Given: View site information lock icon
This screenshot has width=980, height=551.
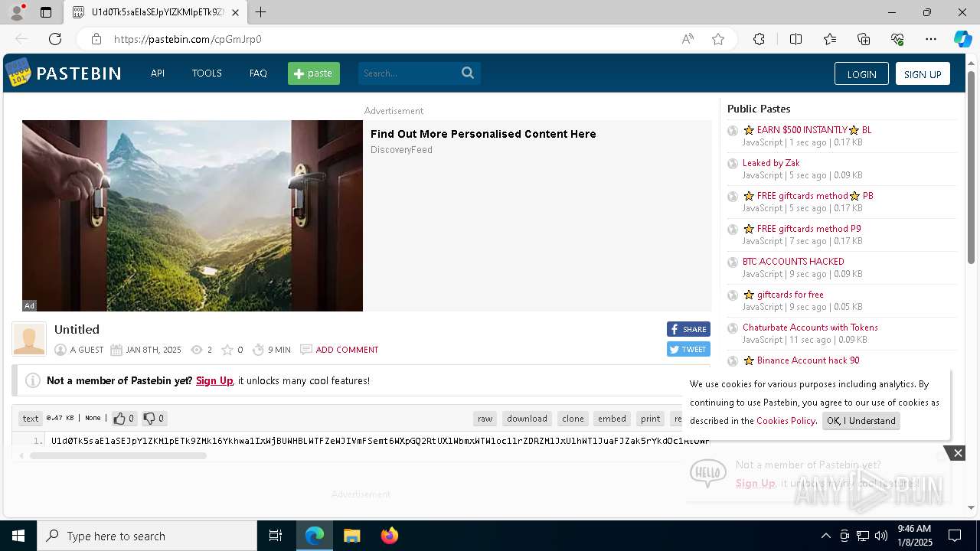Looking at the screenshot, I should [x=96, y=39].
